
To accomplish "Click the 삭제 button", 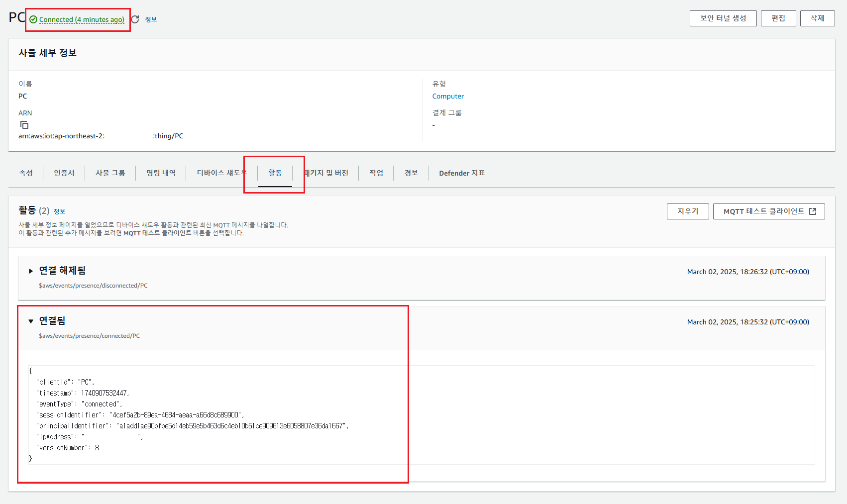I will click(817, 18).
